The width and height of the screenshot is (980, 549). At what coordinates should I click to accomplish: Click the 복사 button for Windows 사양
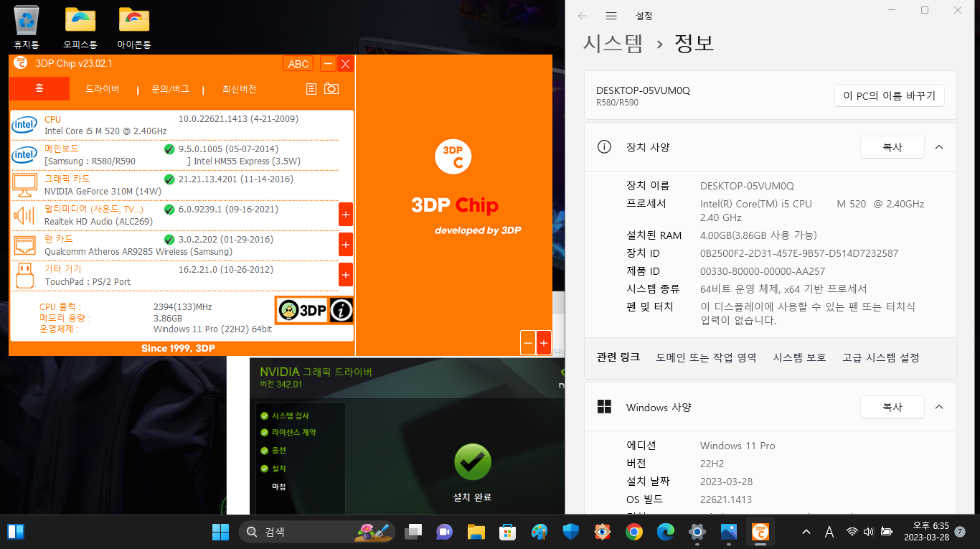(892, 407)
